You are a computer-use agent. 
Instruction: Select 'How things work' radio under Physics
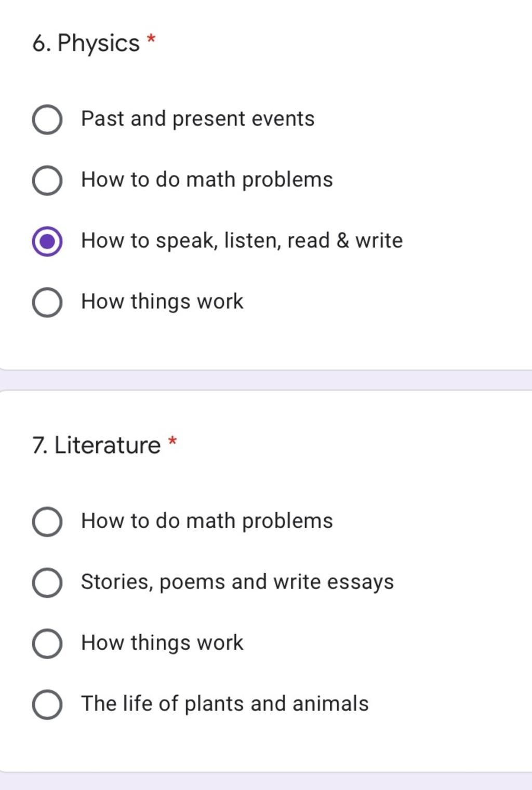click(x=47, y=302)
